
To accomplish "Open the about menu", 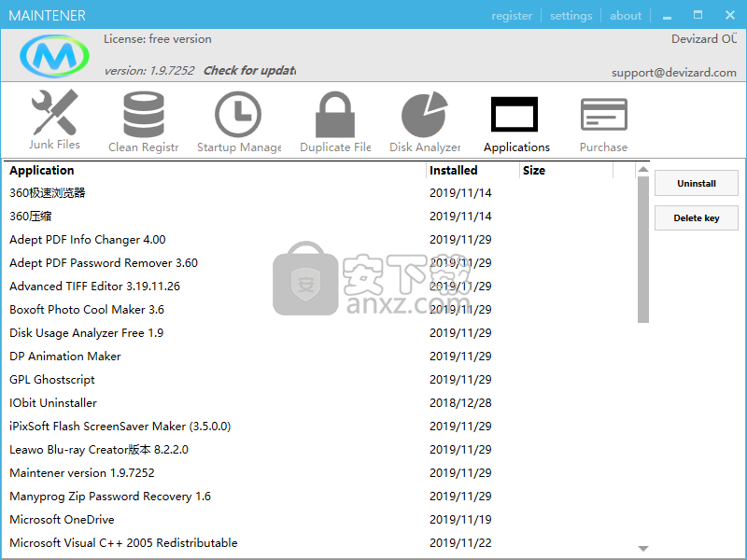I will (x=626, y=16).
